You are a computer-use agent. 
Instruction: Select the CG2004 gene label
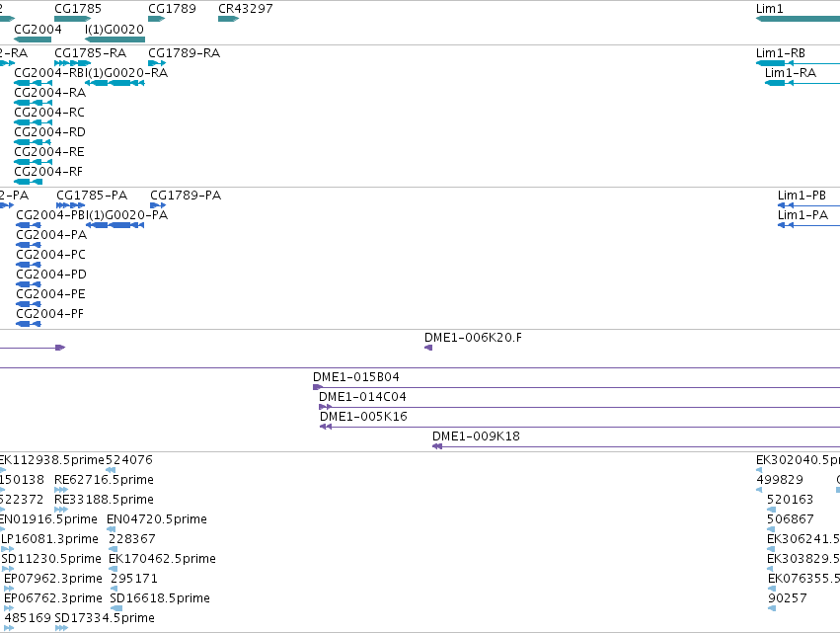pos(38,29)
